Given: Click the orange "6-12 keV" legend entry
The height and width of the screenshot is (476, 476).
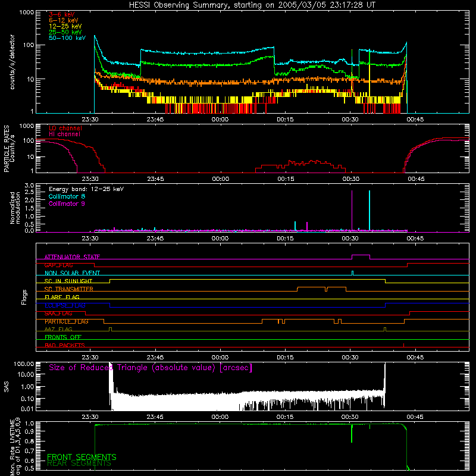Looking at the screenshot, I should 64,20.
